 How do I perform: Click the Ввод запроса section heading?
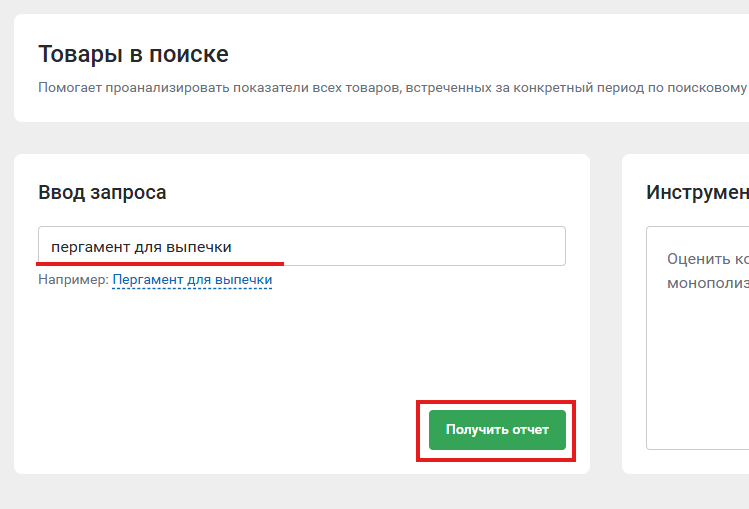point(102,192)
